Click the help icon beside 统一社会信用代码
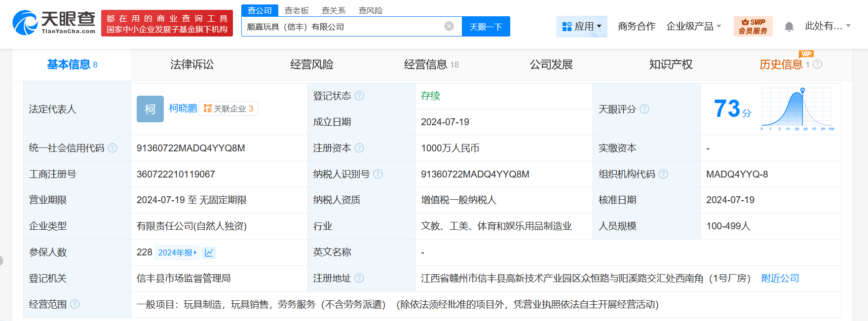 point(113,148)
